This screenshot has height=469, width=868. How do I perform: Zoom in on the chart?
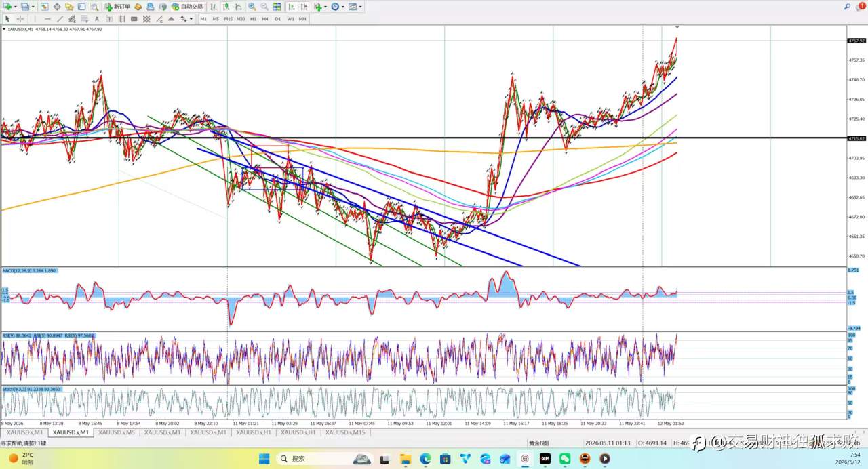[252, 7]
